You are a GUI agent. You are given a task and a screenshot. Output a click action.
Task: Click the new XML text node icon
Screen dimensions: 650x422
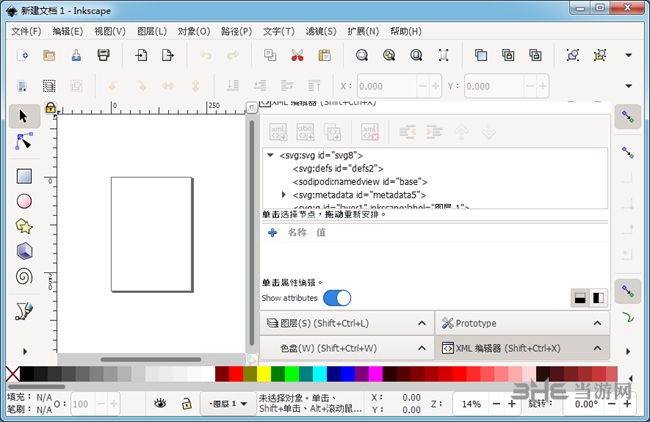[305, 132]
